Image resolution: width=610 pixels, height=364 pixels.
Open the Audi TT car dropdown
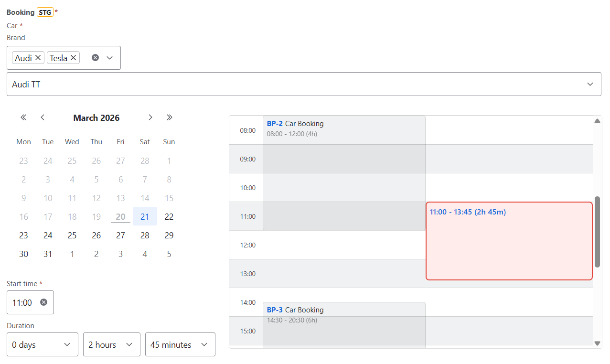click(x=304, y=84)
